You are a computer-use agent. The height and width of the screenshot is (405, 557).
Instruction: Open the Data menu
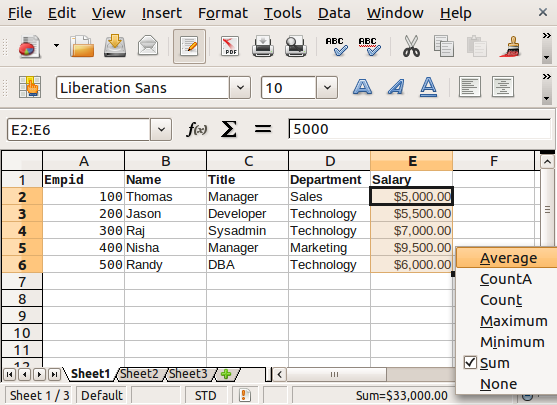(334, 13)
